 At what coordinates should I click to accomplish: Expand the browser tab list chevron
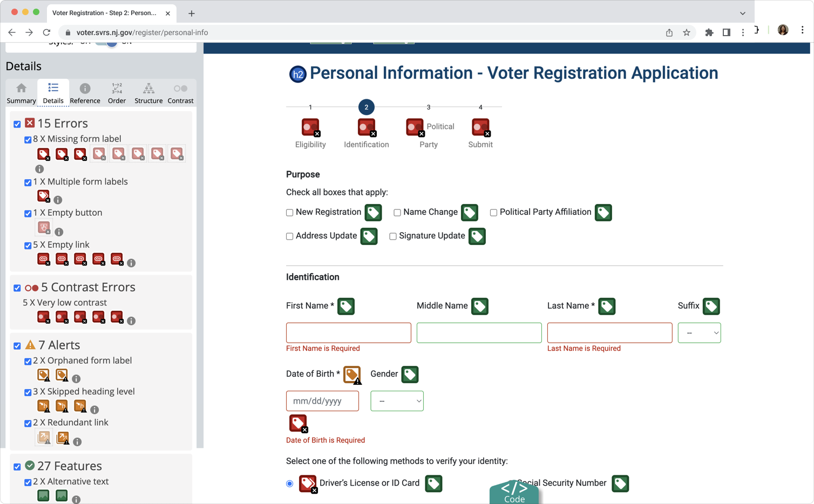pyautogui.click(x=742, y=13)
